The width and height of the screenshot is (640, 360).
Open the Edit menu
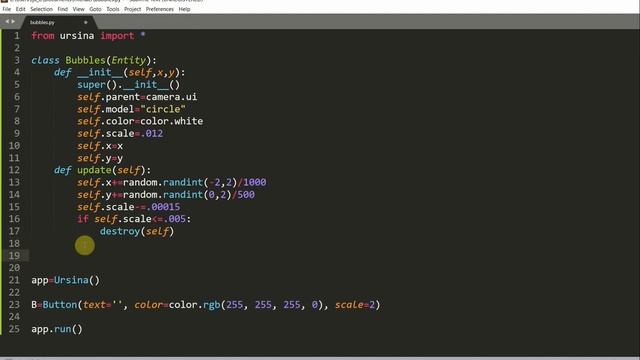point(20,9)
